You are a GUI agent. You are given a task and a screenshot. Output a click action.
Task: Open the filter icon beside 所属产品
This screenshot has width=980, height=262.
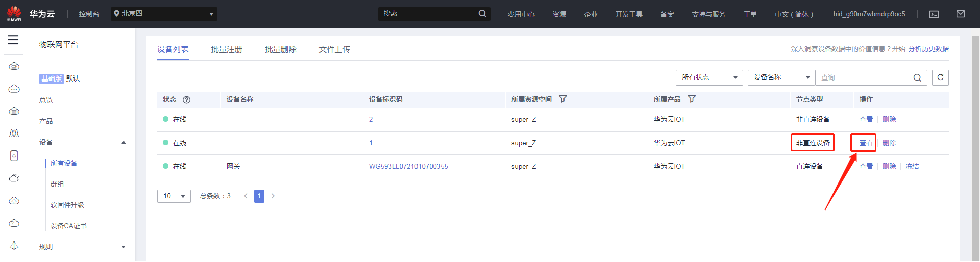(692, 99)
